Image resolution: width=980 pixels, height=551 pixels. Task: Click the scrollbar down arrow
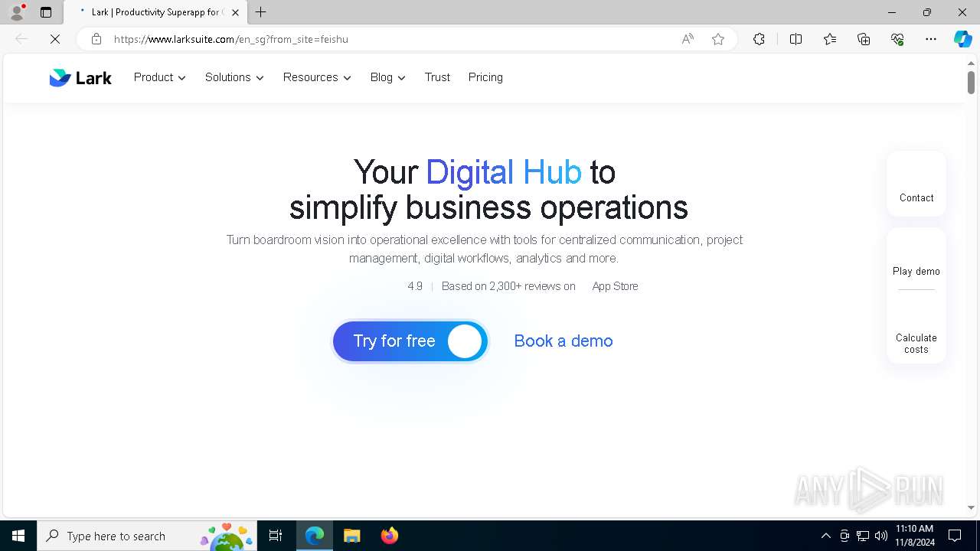coord(971,507)
